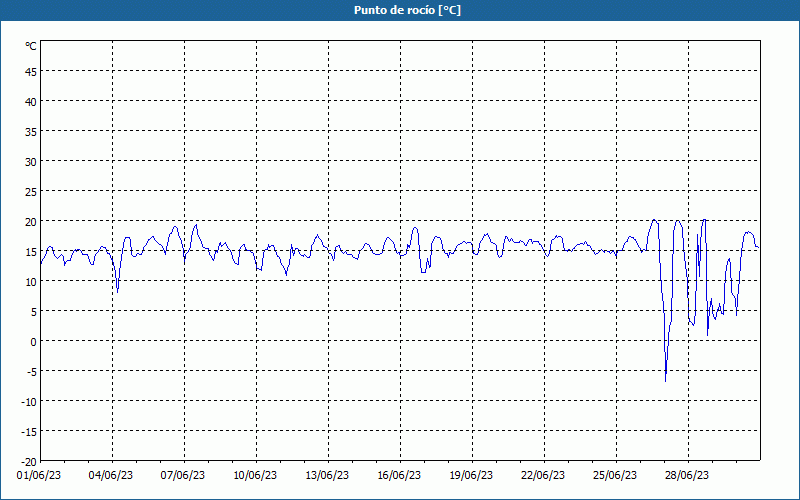Select the 30 y-axis value label
Screen dimensions: 800x500
click(31, 162)
